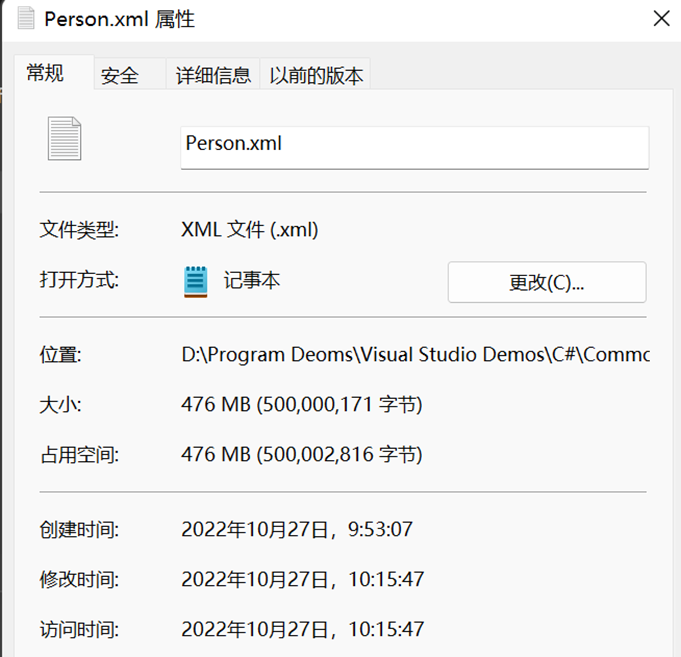This screenshot has width=681, height=657.
Task: Click the 文件类型 label
Action: (x=79, y=230)
